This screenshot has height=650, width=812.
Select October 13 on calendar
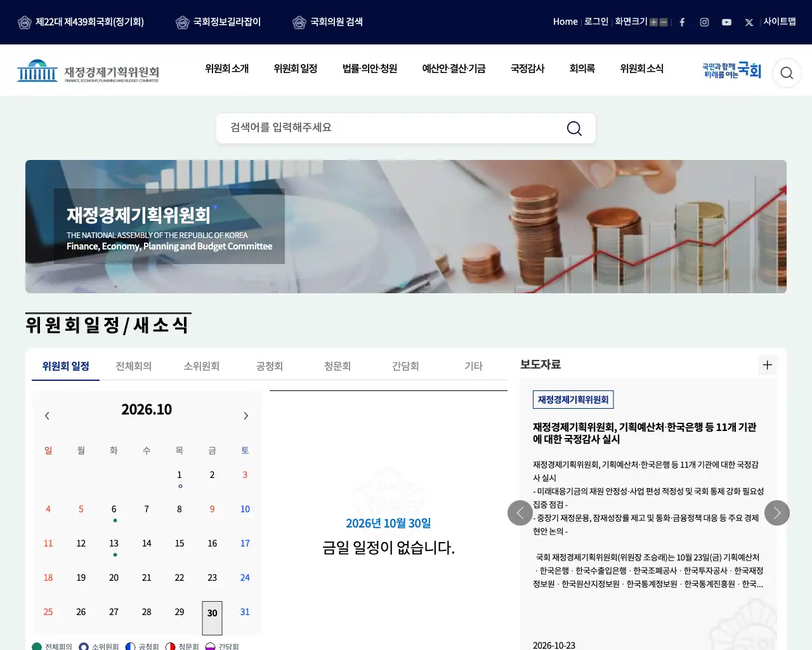point(114,543)
